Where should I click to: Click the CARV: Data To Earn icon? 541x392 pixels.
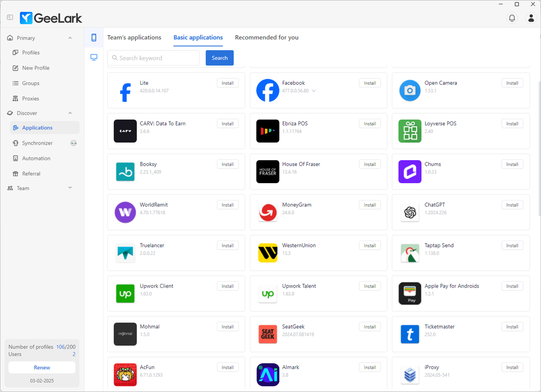(x=125, y=131)
